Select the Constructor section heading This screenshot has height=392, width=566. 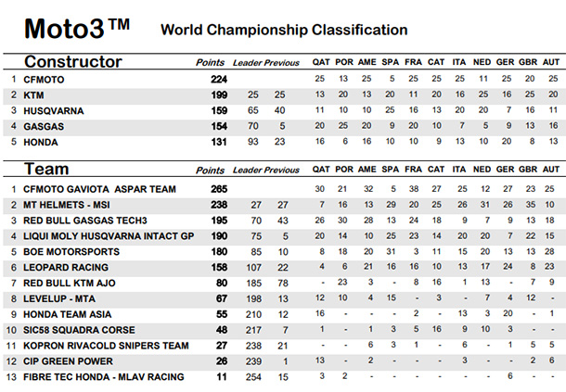pyautogui.click(x=73, y=62)
